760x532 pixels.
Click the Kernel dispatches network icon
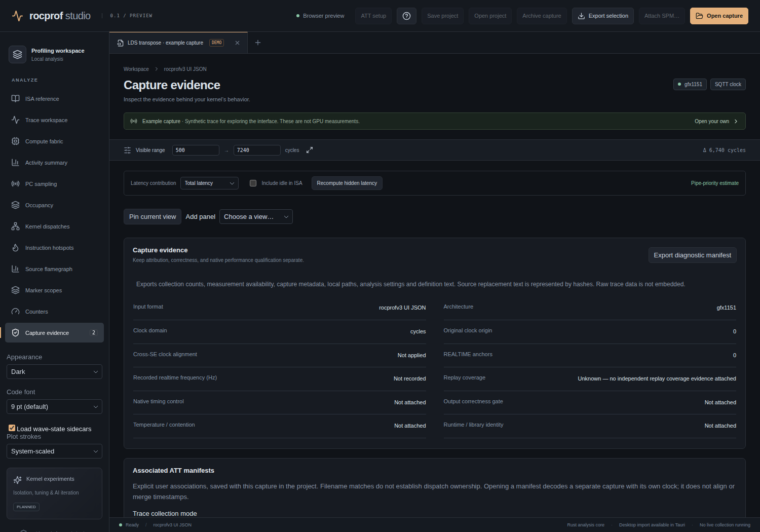click(x=15, y=226)
